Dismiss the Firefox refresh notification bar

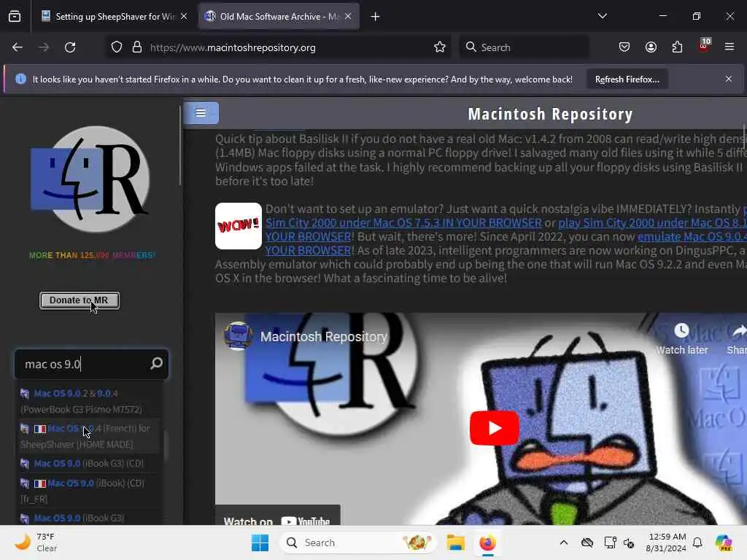tap(729, 79)
